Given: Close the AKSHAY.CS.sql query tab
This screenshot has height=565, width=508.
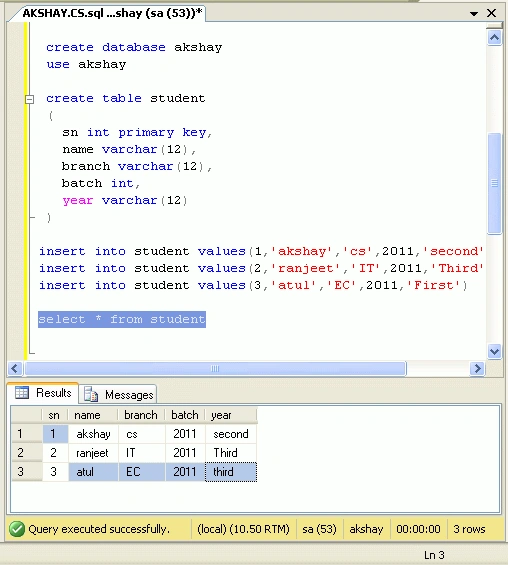Looking at the screenshot, I should (491, 13).
